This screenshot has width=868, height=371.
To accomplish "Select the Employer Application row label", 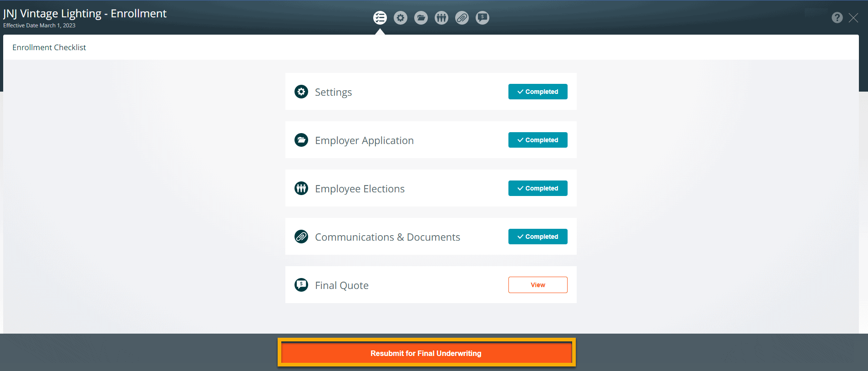I will [364, 140].
